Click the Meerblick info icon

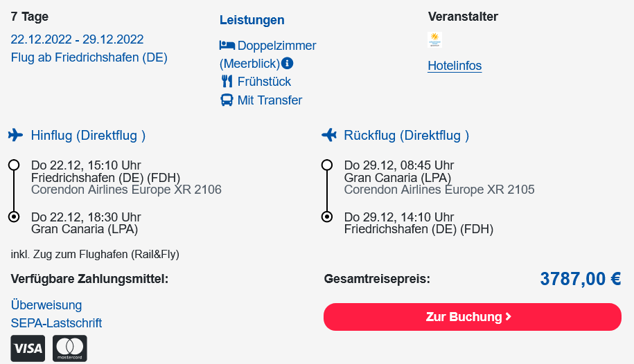[287, 64]
